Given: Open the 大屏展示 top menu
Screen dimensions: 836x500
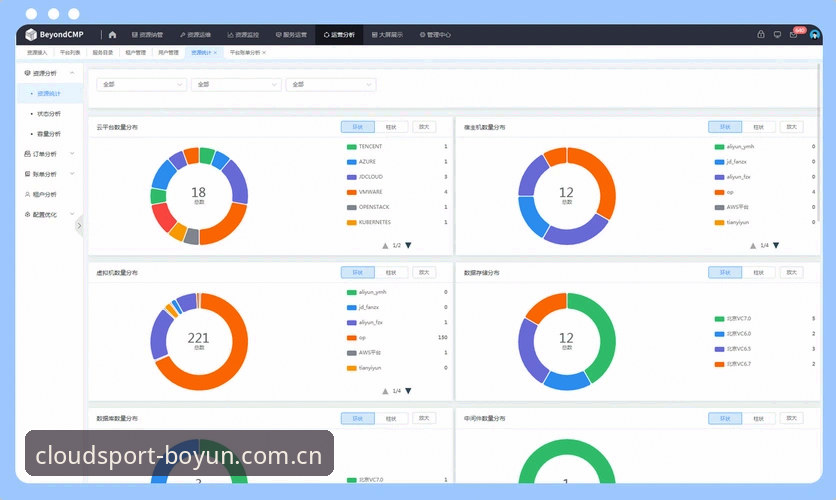Looking at the screenshot, I should pyautogui.click(x=387, y=35).
